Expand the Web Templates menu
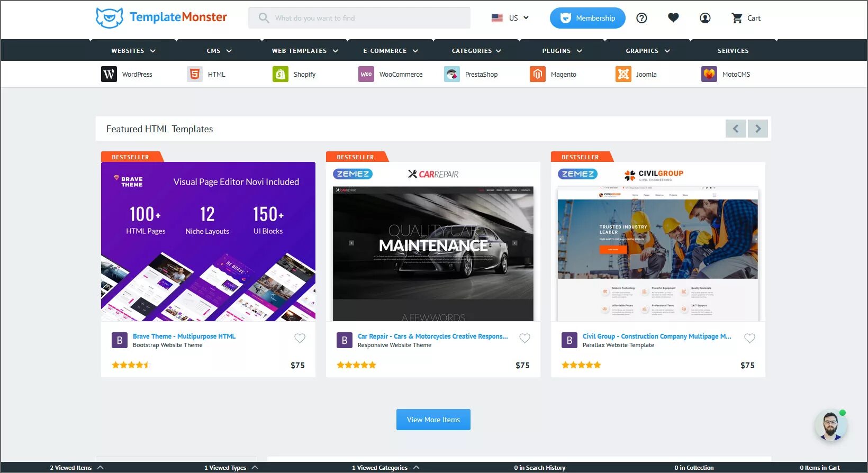Viewport: 868px width, 473px height. [305, 51]
